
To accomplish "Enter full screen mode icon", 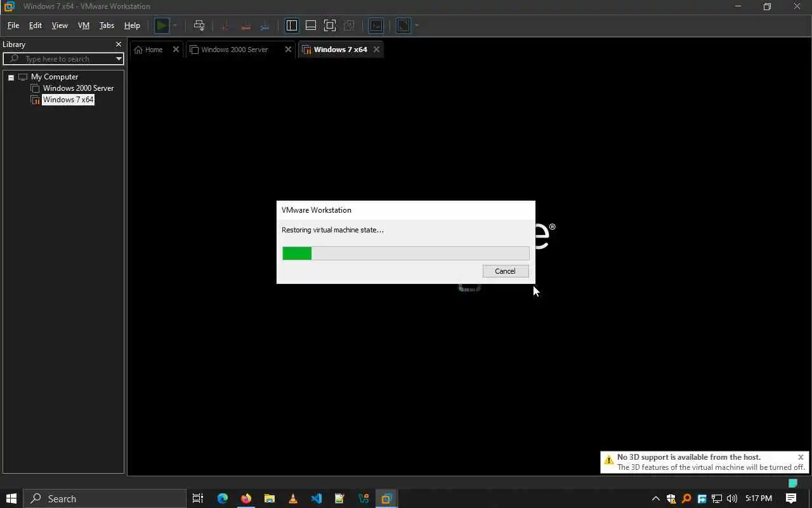I will [x=330, y=25].
